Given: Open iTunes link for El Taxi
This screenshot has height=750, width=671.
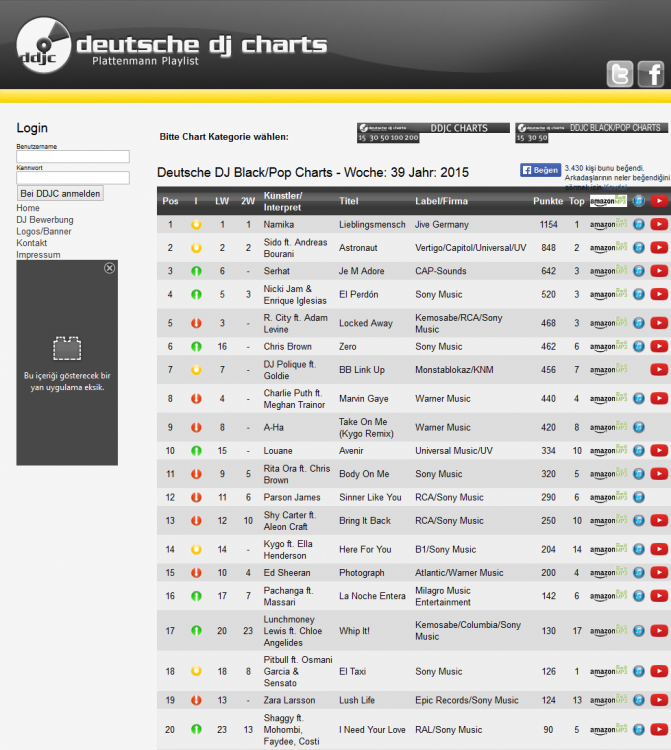Looking at the screenshot, I should click(x=638, y=672).
